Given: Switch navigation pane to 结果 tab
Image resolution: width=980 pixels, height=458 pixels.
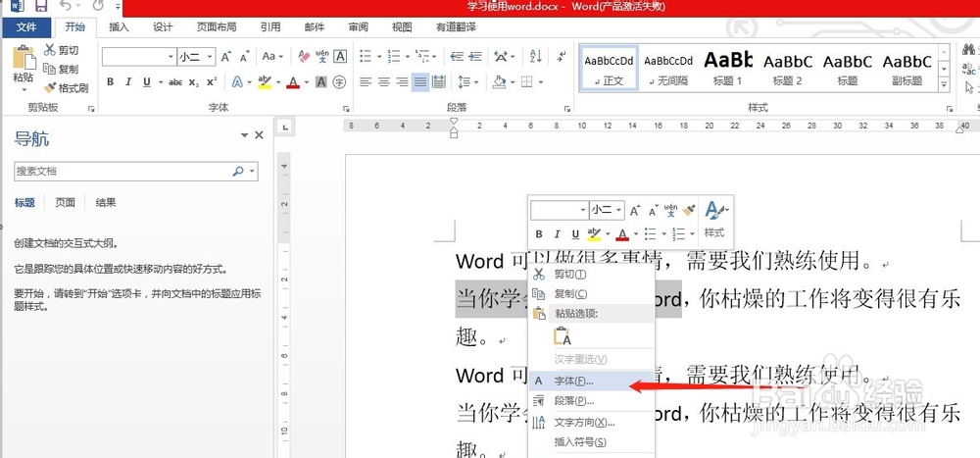Looking at the screenshot, I should (106, 203).
